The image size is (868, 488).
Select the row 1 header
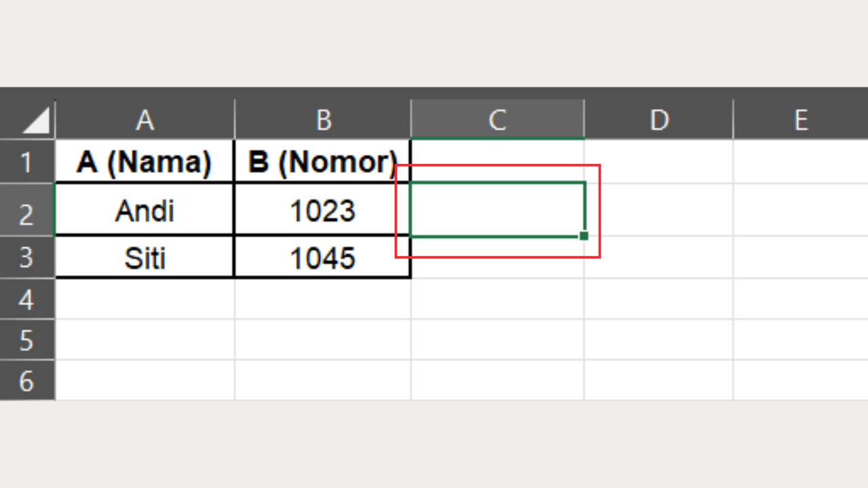[27, 162]
